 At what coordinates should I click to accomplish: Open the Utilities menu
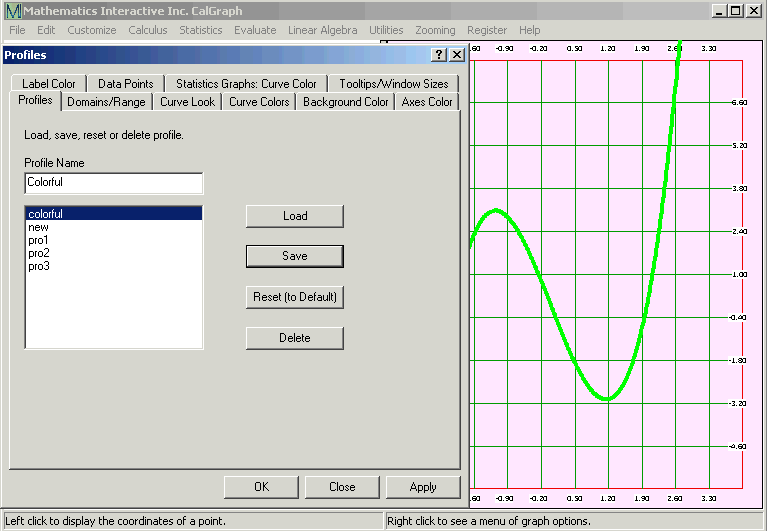[386, 30]
